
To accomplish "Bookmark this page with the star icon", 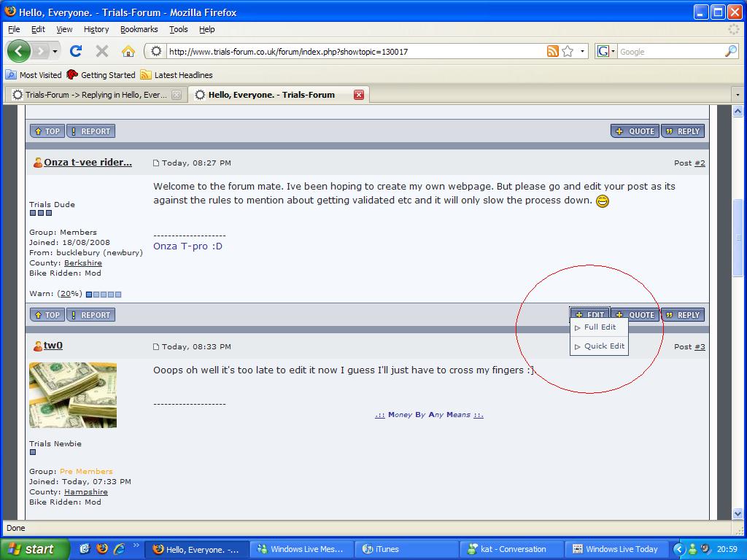I will coord(568,51).
